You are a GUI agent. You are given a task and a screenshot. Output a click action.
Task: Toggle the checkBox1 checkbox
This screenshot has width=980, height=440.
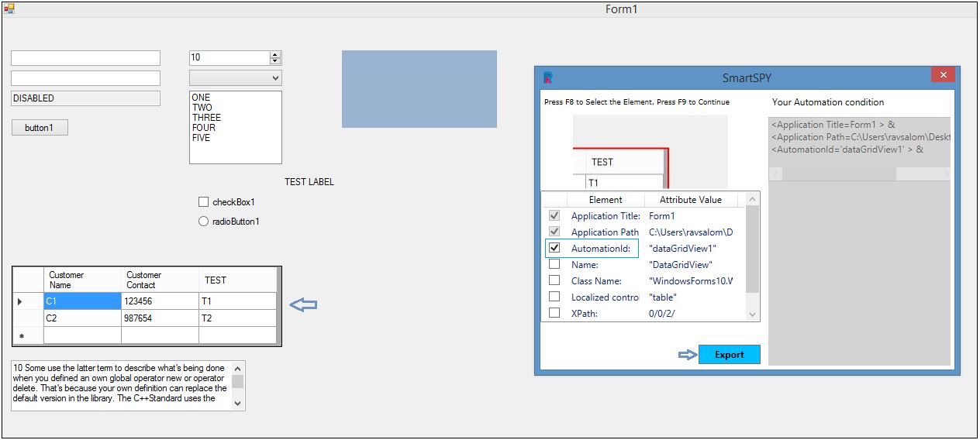[x=204, y=202]
